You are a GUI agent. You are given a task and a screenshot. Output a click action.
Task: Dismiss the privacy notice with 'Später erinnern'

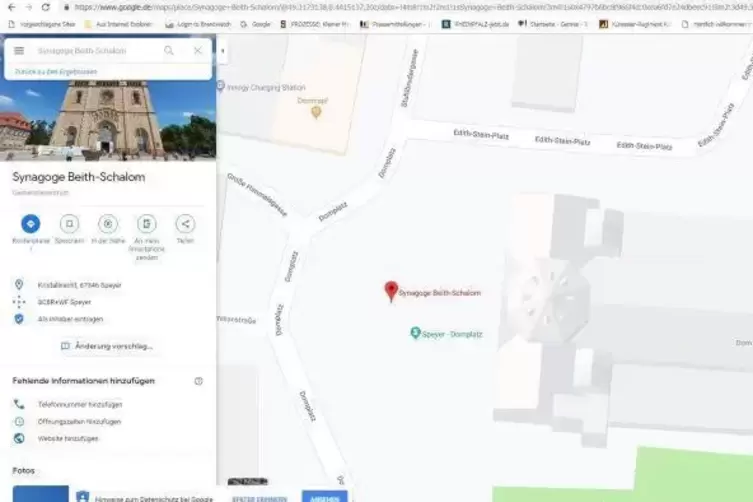point(259,499)
